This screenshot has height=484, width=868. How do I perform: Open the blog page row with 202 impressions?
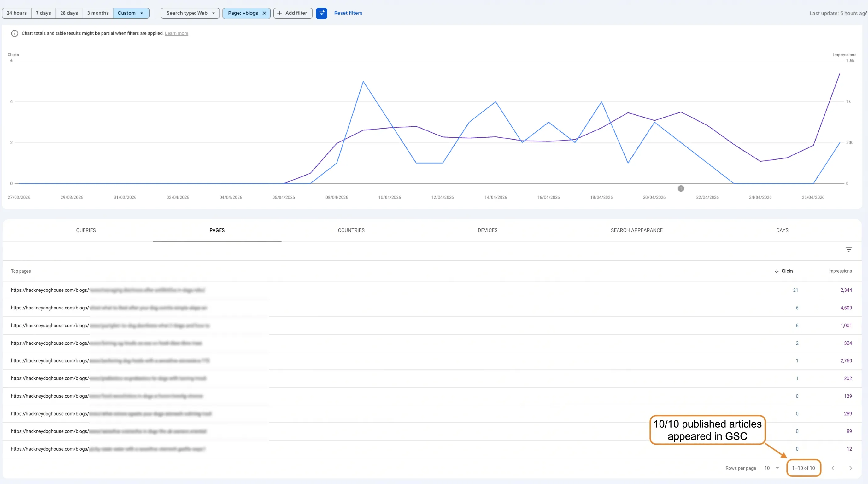[432, 378]
